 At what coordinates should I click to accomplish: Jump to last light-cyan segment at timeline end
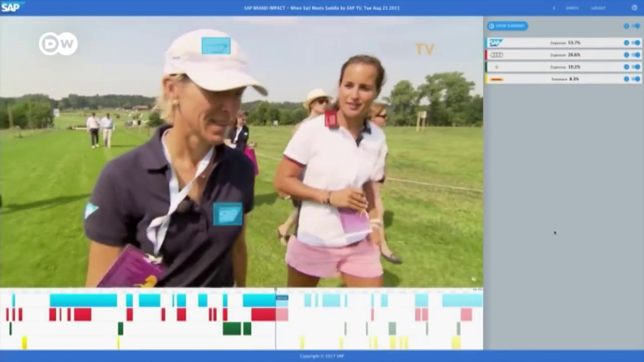click(462, 300)
